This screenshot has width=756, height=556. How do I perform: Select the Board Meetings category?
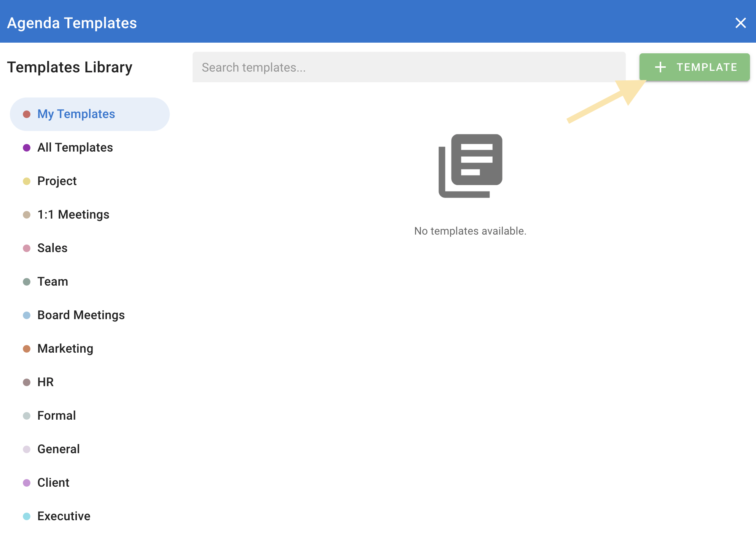[90, 315]
